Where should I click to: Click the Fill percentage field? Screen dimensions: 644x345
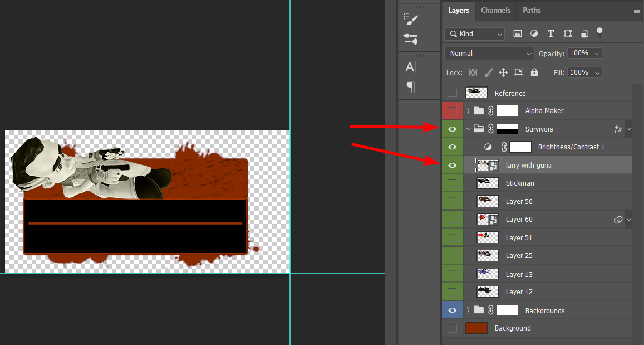pyautogui.click(x=579, y=72)
